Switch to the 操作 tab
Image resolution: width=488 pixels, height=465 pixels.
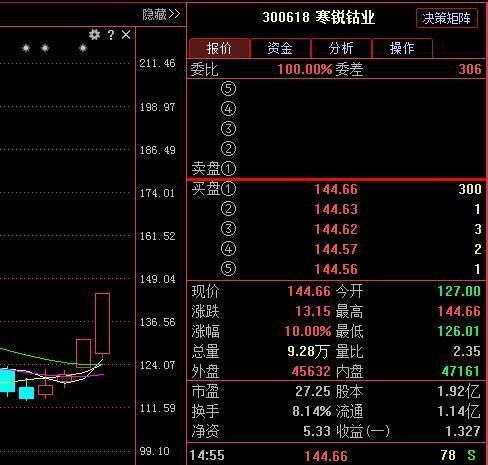[x=402, y=48]
